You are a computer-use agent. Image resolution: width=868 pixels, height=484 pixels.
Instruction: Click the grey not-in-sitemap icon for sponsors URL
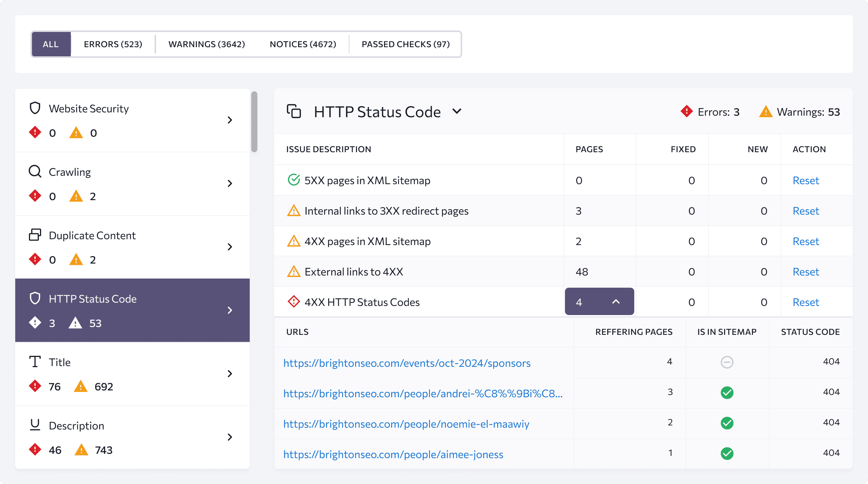click(x=727, y=362)
